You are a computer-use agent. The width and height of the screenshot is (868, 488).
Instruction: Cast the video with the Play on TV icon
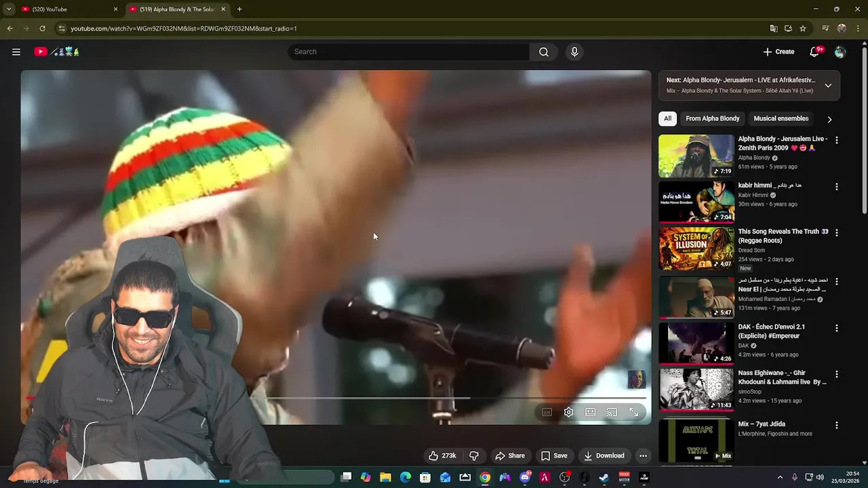(612, 412)
